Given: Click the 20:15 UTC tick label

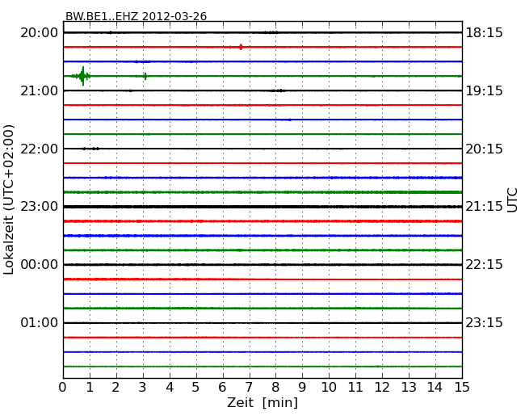Looking at the screenshot, I should [484, 149].
